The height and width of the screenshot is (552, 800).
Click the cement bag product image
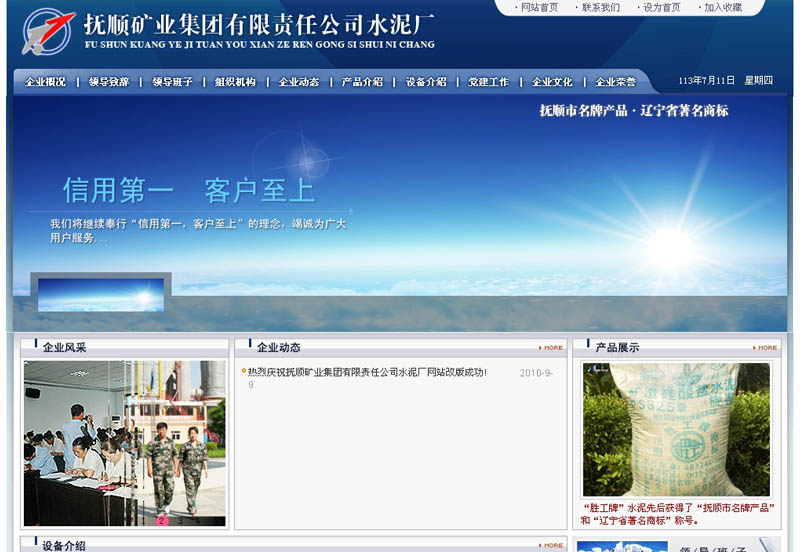[677, 430]
